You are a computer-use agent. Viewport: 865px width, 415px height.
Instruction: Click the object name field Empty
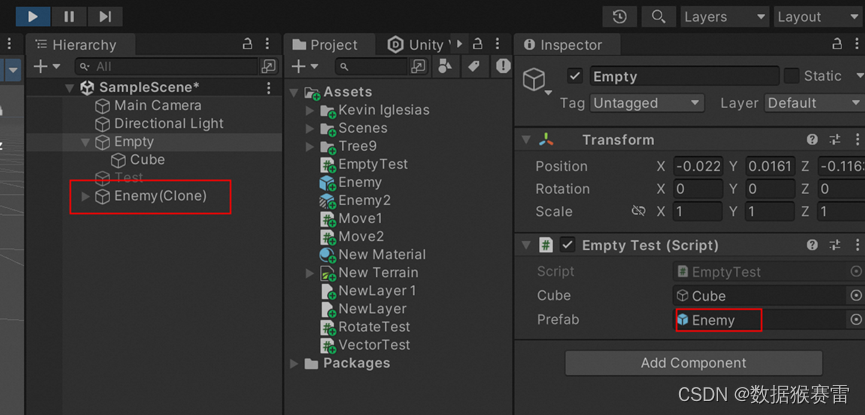click(x=684, y=76)
